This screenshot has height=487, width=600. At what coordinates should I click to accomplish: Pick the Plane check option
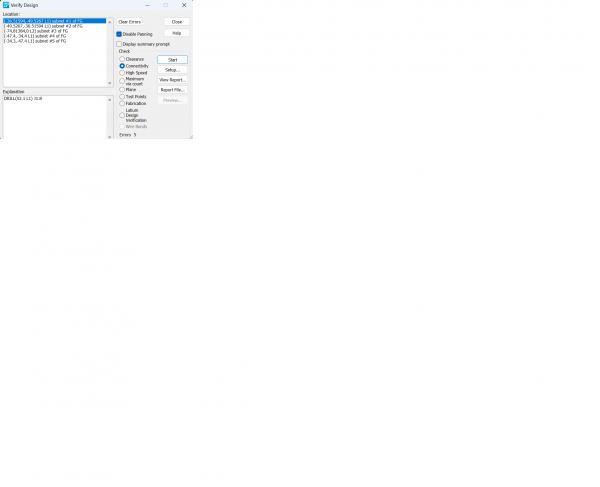pyautogui.click(x=122, y=89)
